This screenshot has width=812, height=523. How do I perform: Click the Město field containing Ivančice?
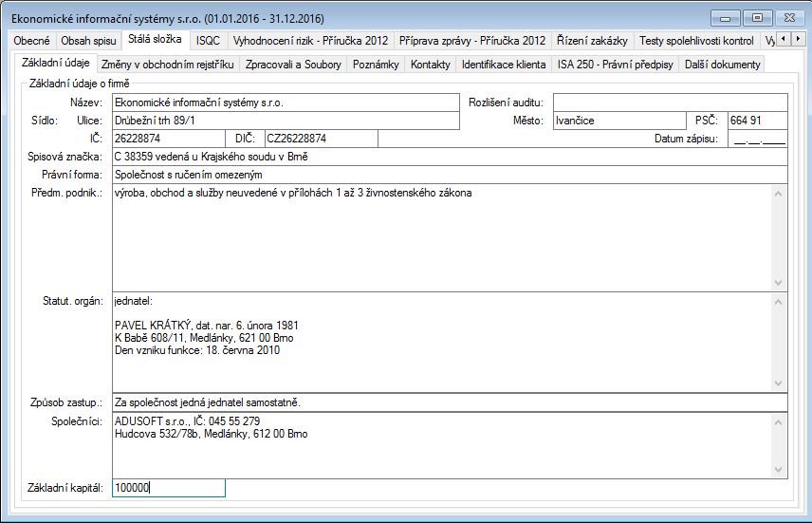click(619, 121)
